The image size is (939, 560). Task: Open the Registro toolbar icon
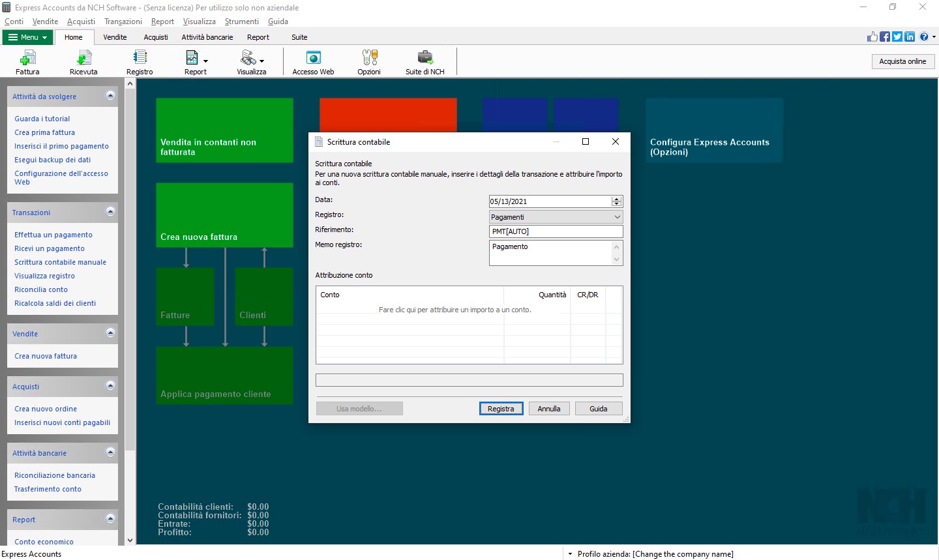click(x=140, y=63)
